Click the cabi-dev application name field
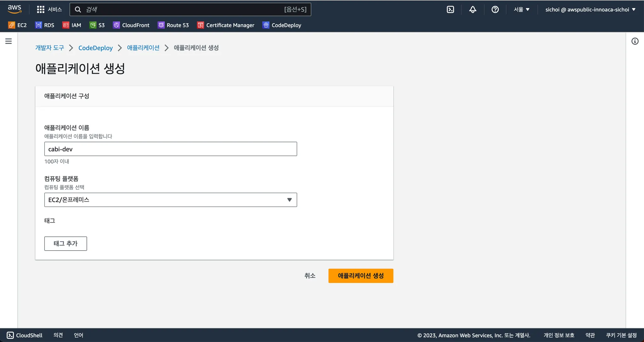This screenshot has width=644, height=342. tap(170, 149)
